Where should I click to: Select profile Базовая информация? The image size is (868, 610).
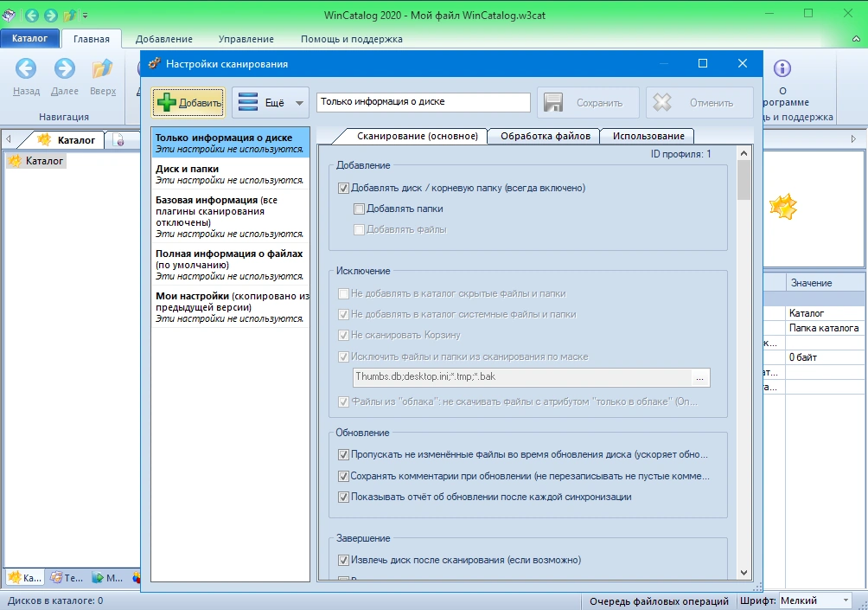pyautogui.click(x=230, y=216)
